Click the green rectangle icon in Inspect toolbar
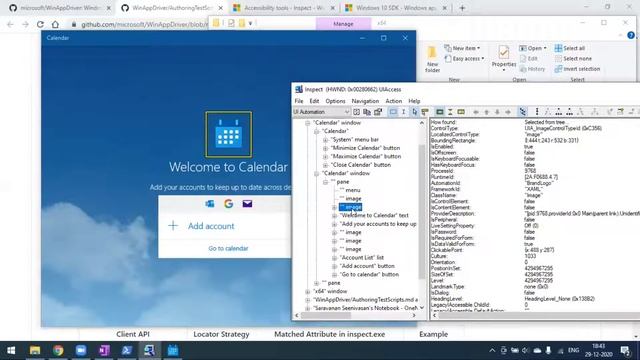The width and height of the screenshot is (640, 360). 440,112
